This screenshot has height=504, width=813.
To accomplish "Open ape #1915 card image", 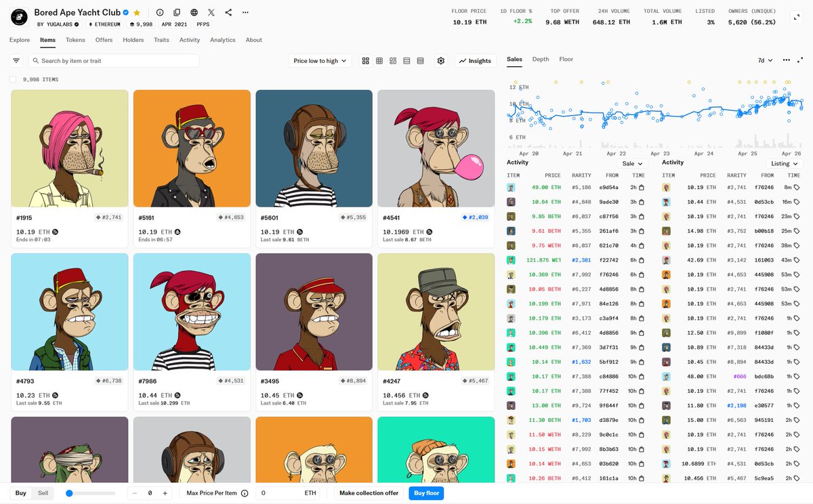I will (x=70, y=148).
